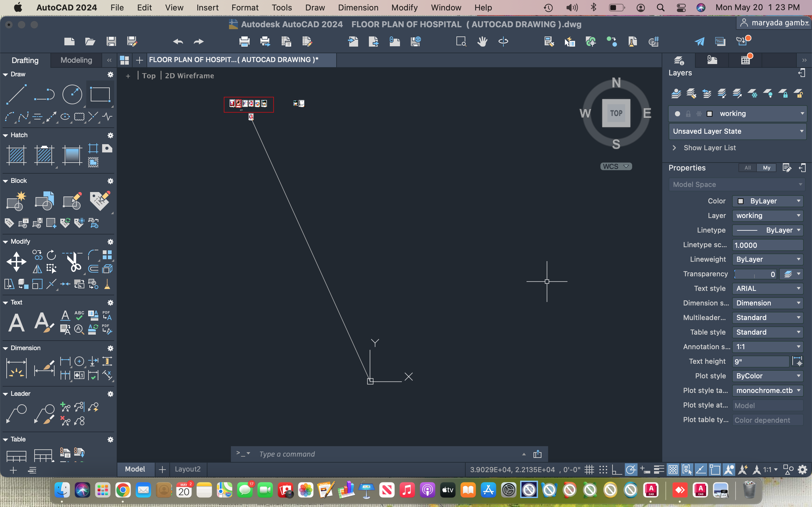The height and width of the screenshot is (507, 812).
Task: Toggle grid display in status bar
Action: coord(590,469)
